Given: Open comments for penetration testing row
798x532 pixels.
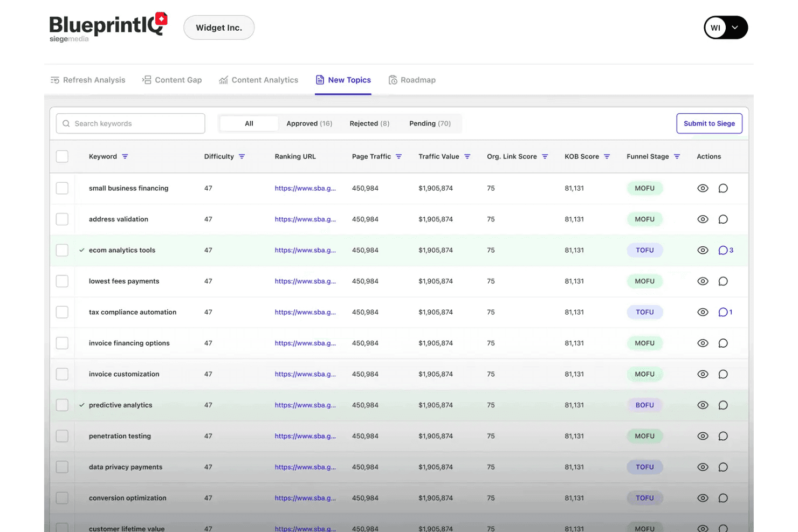Looking at the screenshot, I should [723, 436].
